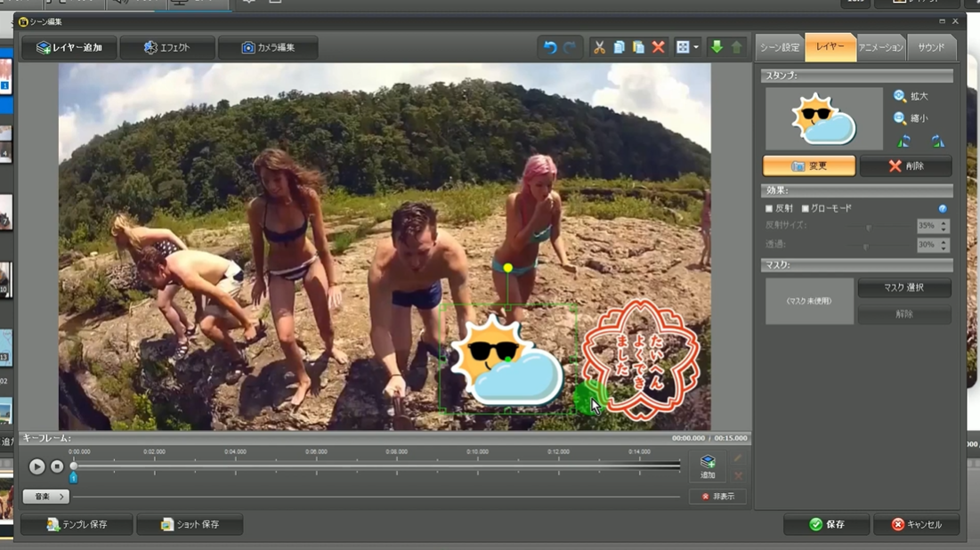Enable the グローモード glow checkbox
Viewport: 980px width, 550px height.
point(806,208)
